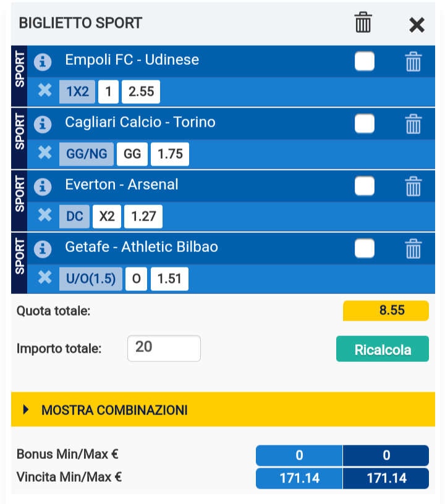Viewport: 445px width, 504px height.
Task: Click the Ricalcola button
Action: [383, 349]
